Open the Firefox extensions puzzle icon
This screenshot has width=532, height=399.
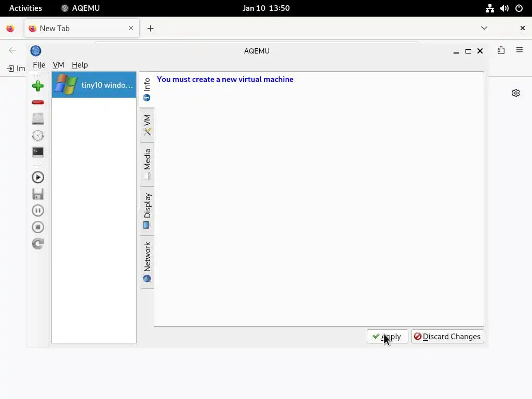pyautogui.click(x=501, y=50)
